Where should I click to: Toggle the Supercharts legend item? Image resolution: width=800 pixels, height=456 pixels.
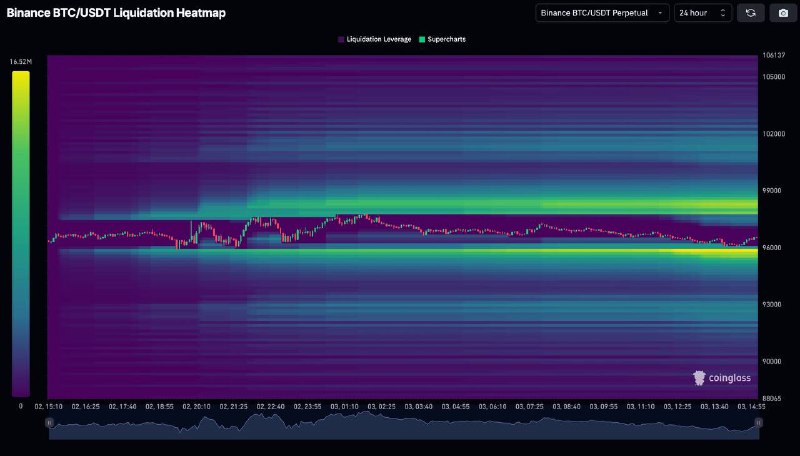pyautogui.click(x=442, y=39)
